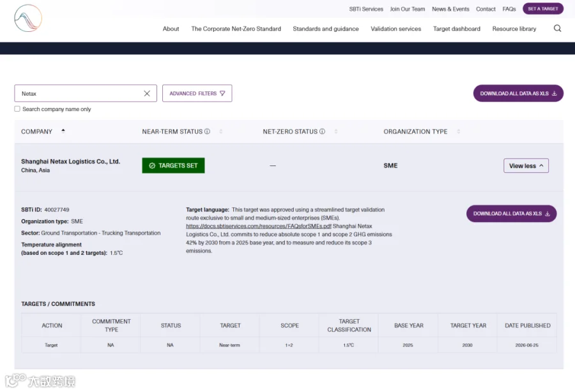Click Targets Set status badge
This screenshot has height=392, width=575.
point(173,165)
